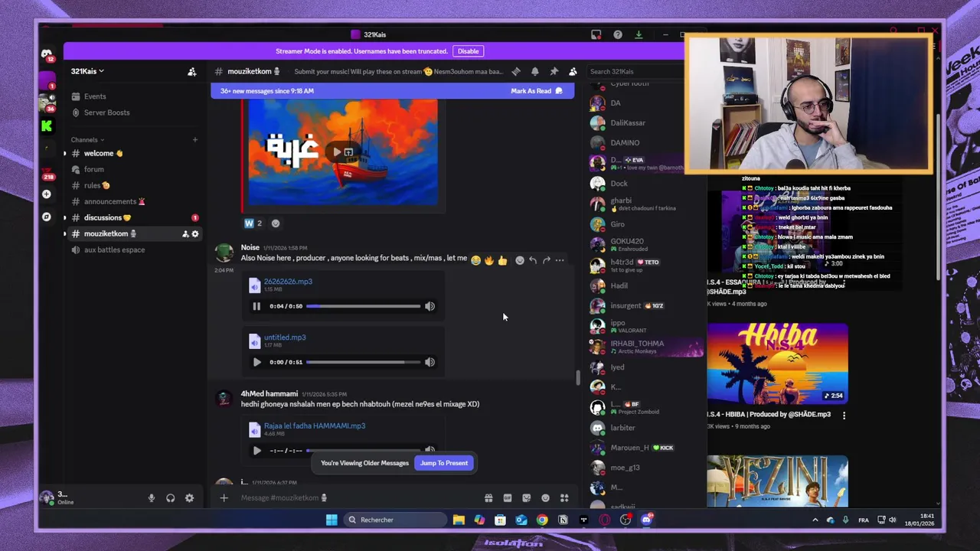980x551 pixels.
Task: Reply to Noise's message
Action: tap(533, 261)
